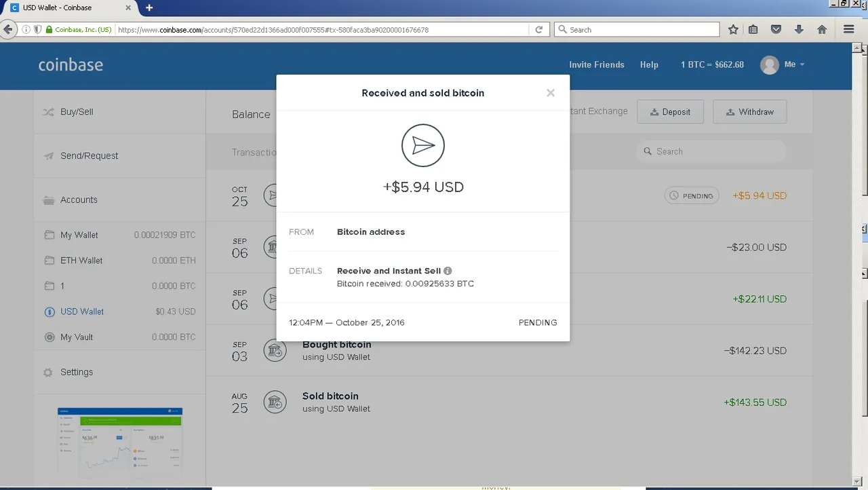Go to browser home icon
This screenshot has width=868, height=490.
(x=822, y=29)
